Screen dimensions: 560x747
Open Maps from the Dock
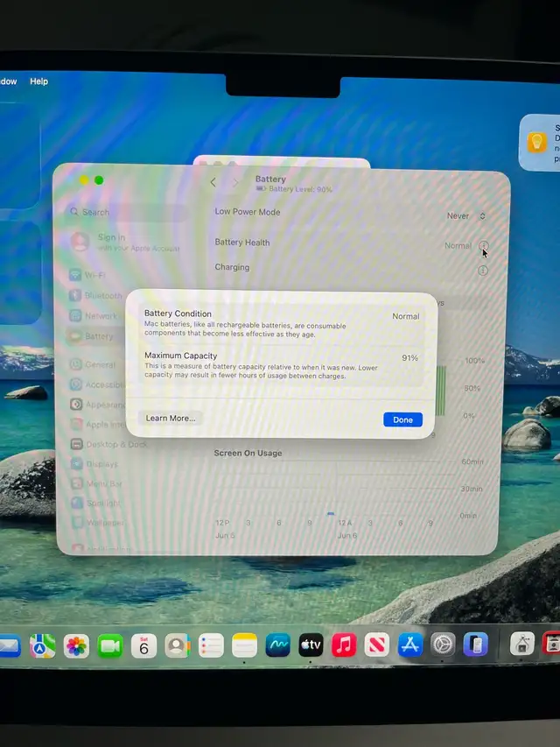pos(42,646)
